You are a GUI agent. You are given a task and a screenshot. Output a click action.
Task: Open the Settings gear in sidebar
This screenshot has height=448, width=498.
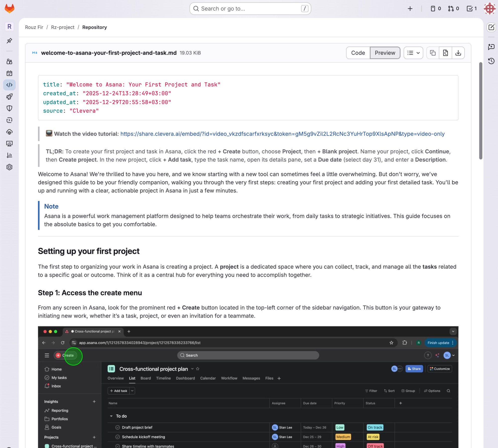tap(9, 167)
